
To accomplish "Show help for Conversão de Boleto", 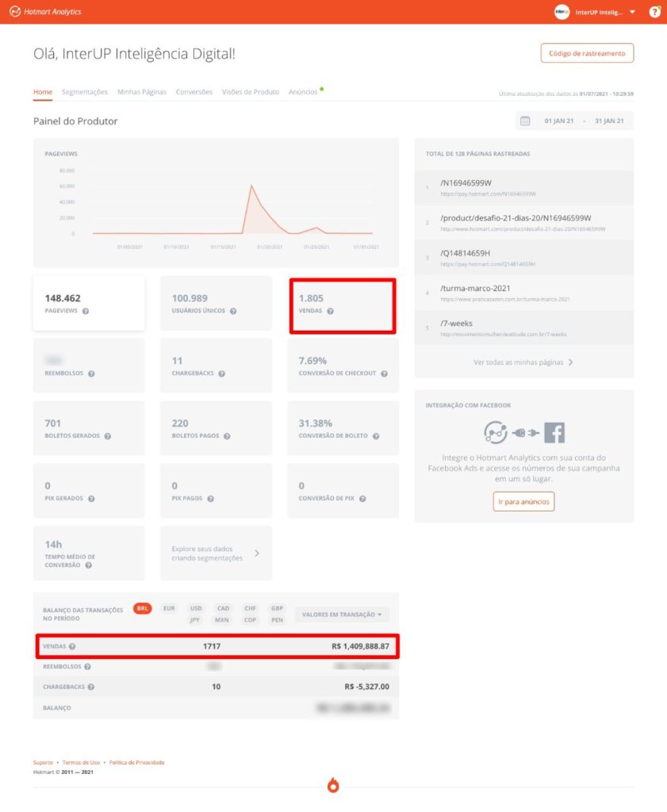I will coord(376,436).
